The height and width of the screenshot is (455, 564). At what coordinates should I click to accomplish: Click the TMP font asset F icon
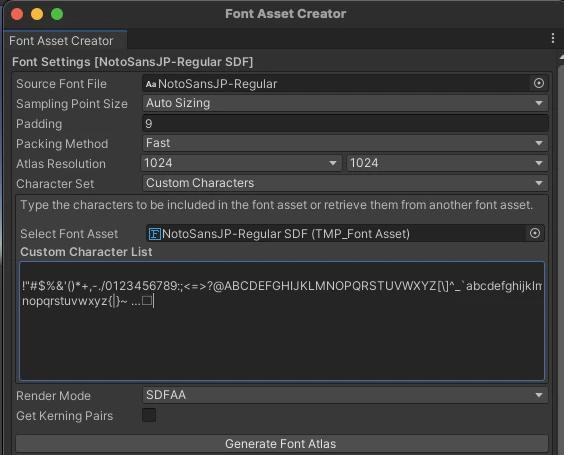point(155,234)
